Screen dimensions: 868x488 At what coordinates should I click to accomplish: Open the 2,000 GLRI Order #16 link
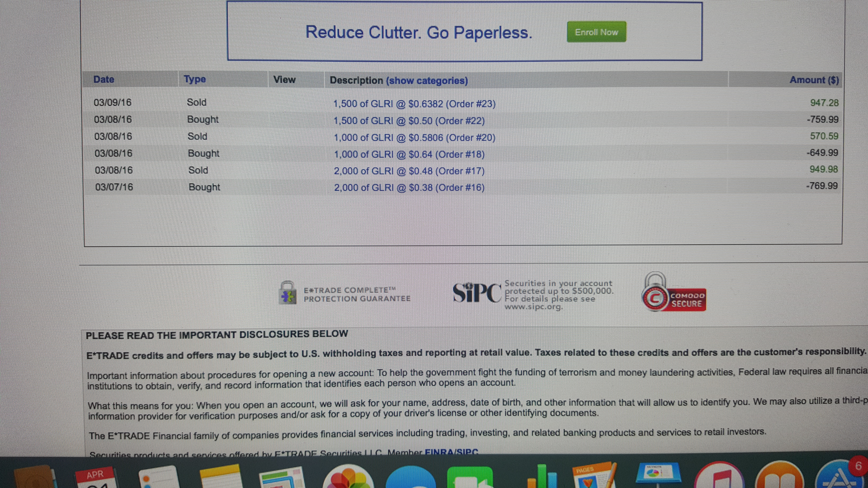409,188
